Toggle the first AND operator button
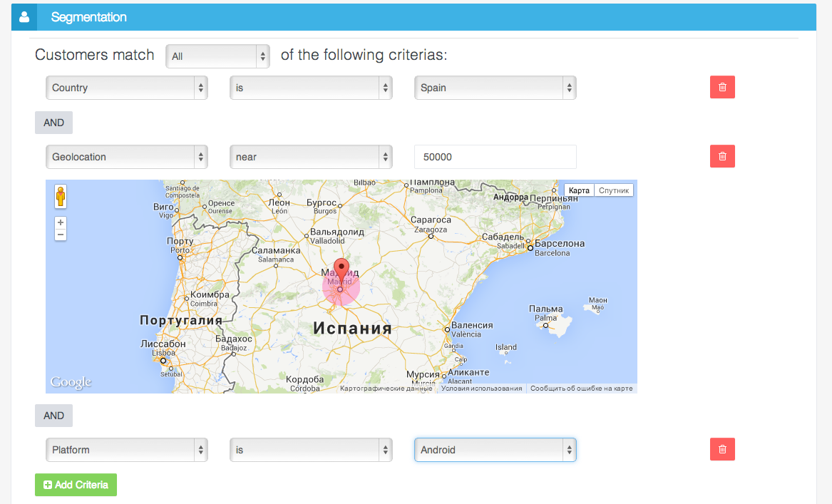The image size is (832, 504). pyautogui.click(x=53, y=123)
